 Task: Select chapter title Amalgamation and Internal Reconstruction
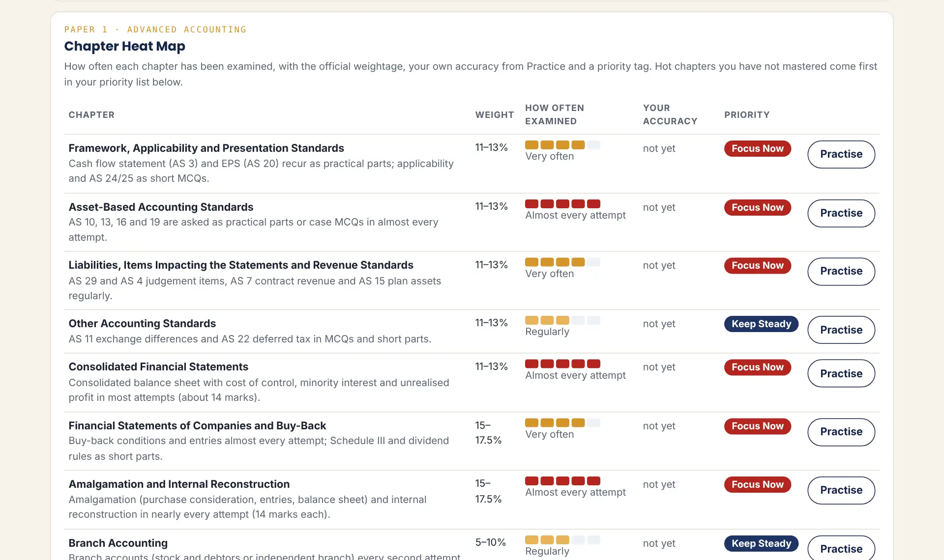179,484
